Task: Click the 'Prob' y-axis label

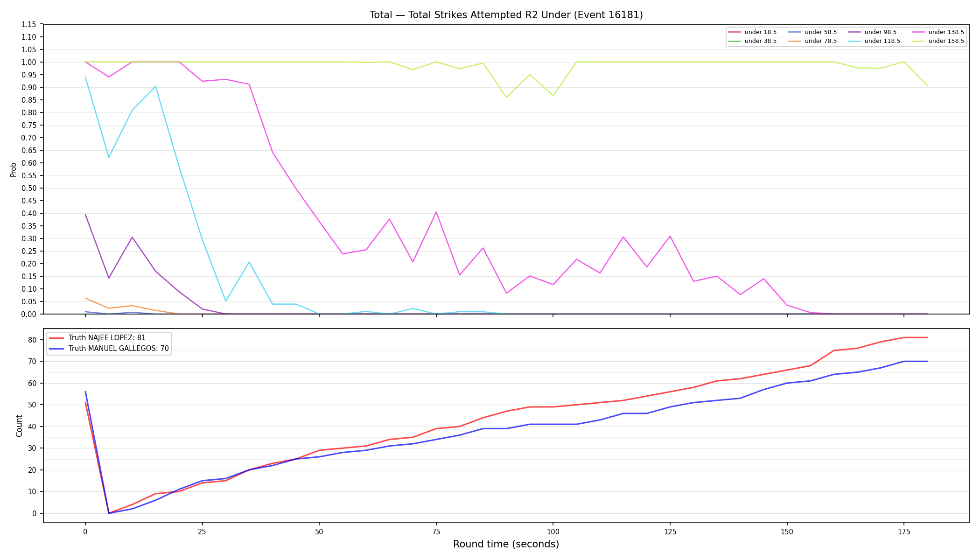Action: click(14, 169)
